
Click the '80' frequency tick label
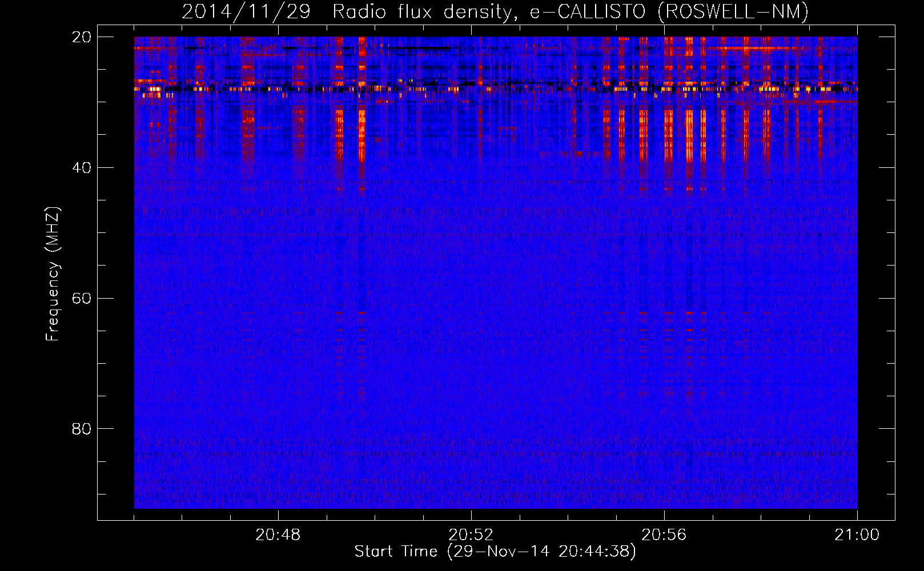[x=82, y=429]
